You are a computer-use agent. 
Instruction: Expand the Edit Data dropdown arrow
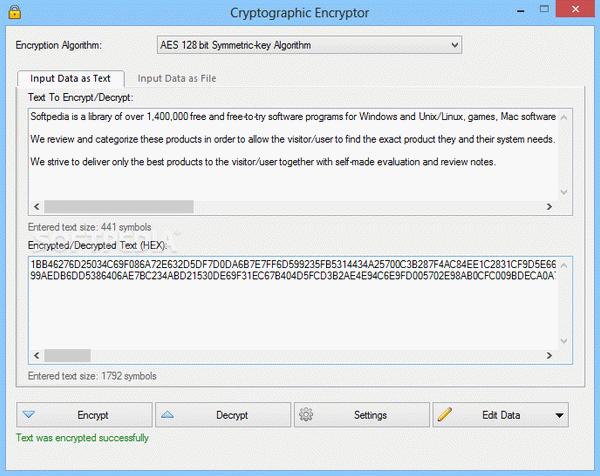(x=559, y=415)
